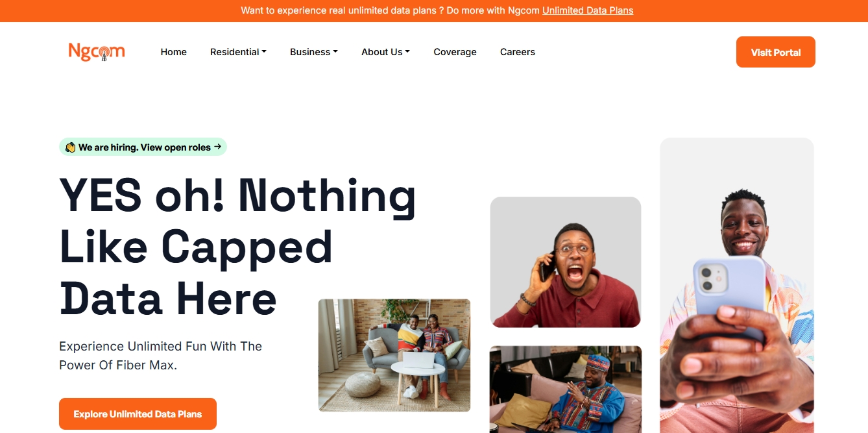Click the couple on sofa photo

(x=394, y=355)
